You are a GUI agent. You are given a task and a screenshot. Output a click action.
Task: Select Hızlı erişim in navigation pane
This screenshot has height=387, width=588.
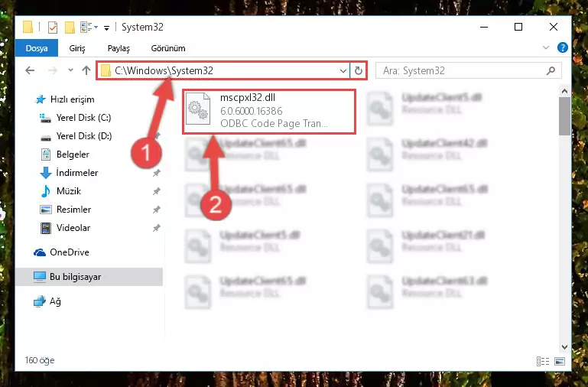coord(73,99)
